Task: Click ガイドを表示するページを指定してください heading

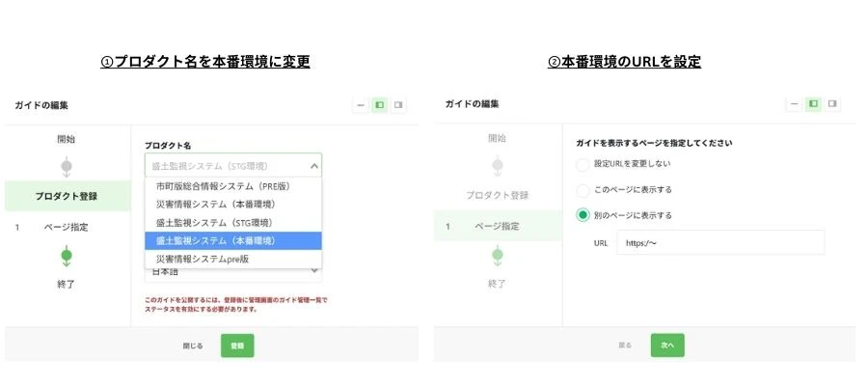Action: (654, 143)
